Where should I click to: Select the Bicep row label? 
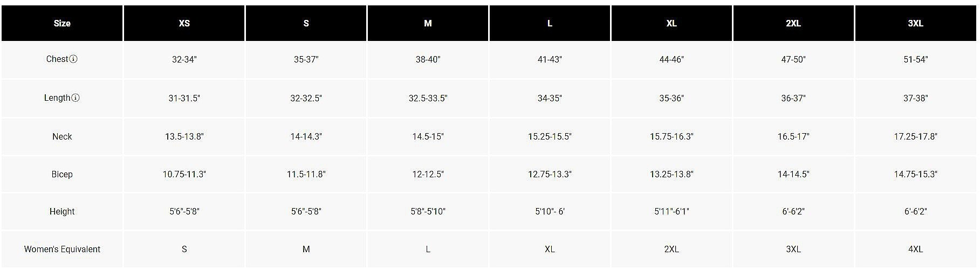[x=62, y=174]
